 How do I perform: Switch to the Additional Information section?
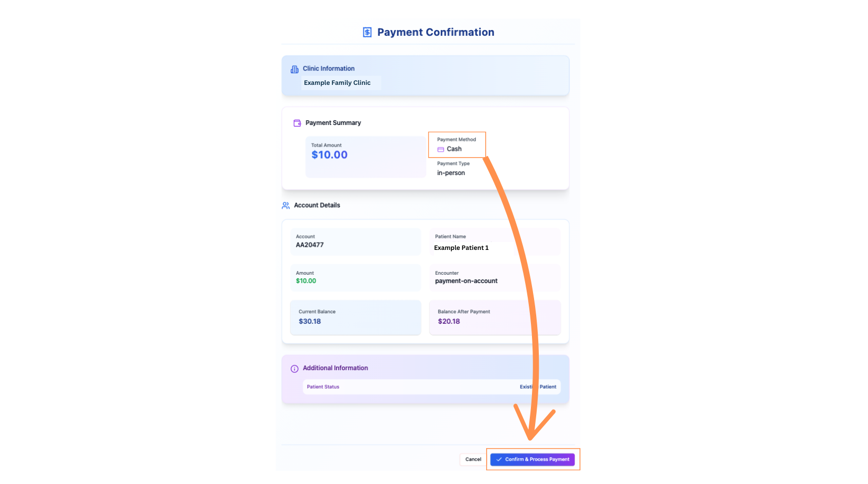335,368
